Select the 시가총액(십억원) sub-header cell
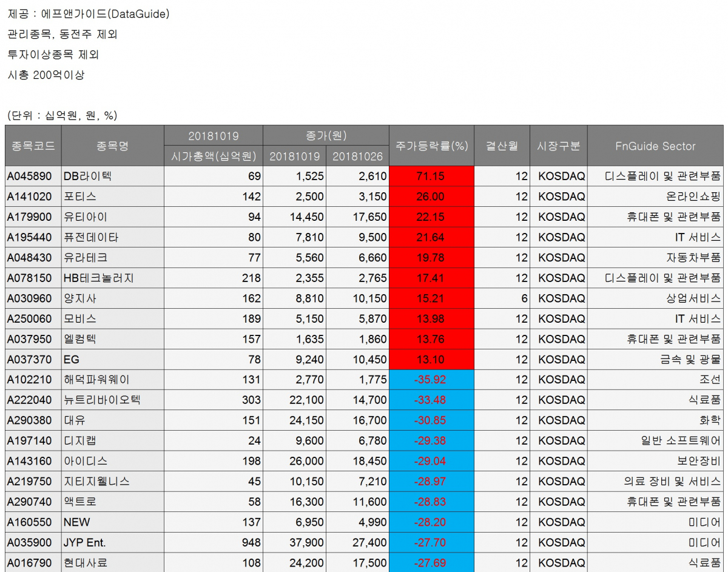The image size is (728, 572). point(214,156)
